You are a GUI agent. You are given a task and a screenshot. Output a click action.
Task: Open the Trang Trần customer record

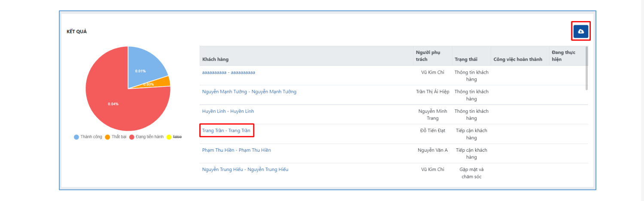click(x=226, y=131)
